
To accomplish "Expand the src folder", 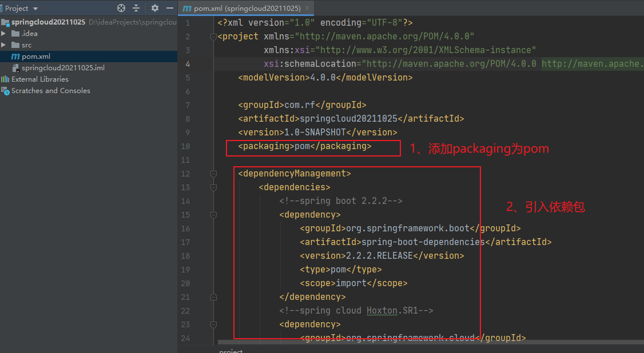I will click(3, 45).
